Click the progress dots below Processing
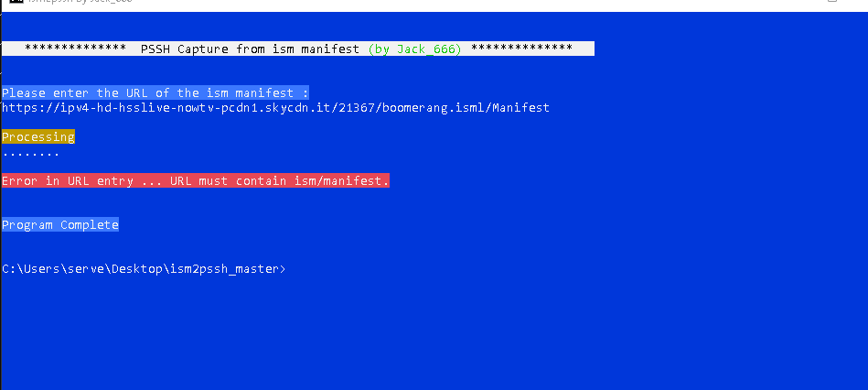Viewport: 868px width, 390px height. point(30,152)
